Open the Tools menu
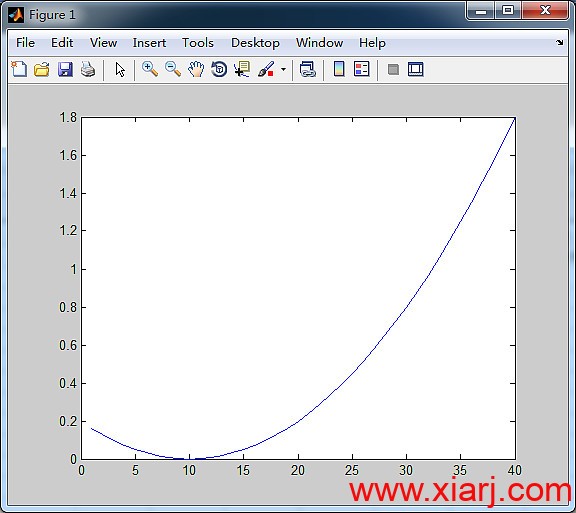 coord(198,43)
